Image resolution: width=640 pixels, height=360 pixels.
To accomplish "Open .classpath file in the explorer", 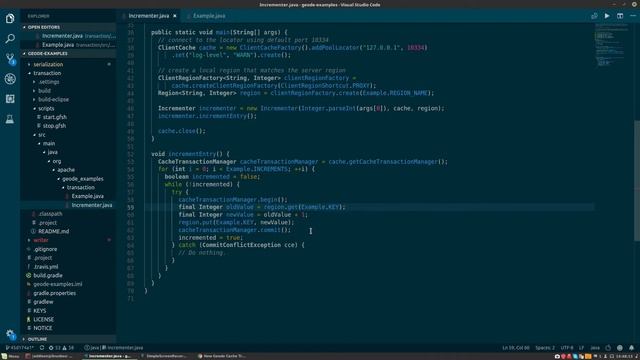I will [50, 214].
